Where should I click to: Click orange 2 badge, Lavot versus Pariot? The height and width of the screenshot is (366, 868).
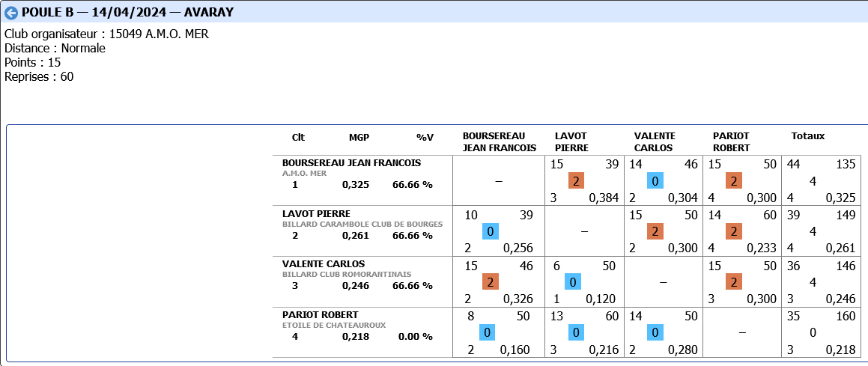pyautogui.click(x=733, y=231)
